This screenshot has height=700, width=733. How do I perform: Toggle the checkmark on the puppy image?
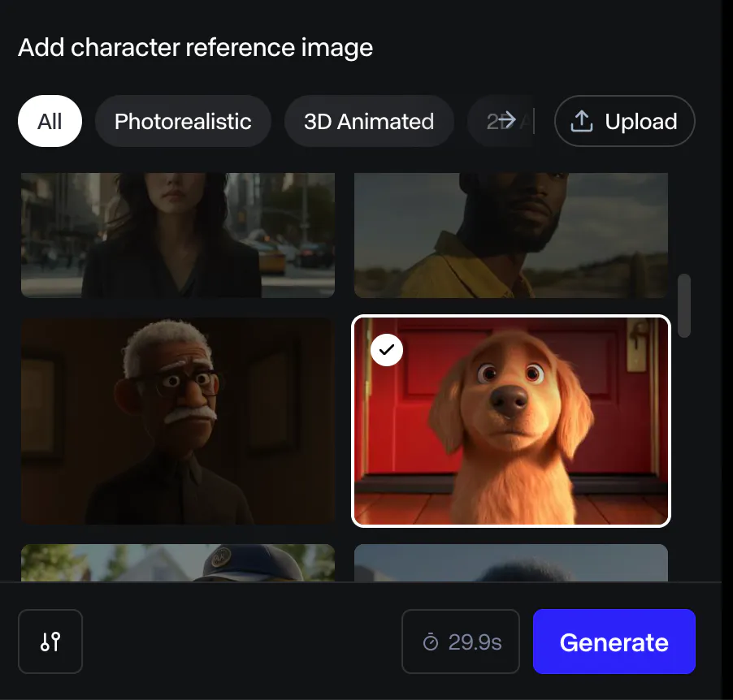pos(387,350)
